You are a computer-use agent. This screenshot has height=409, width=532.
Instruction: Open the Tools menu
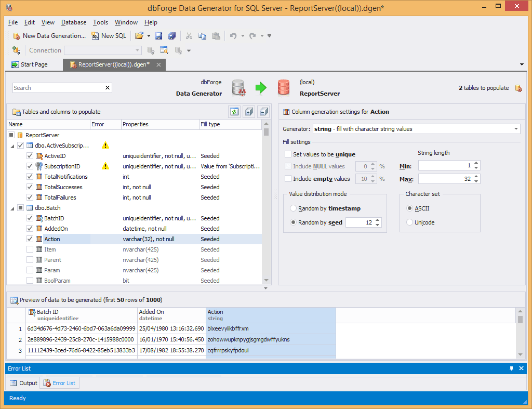coord(100,22)
